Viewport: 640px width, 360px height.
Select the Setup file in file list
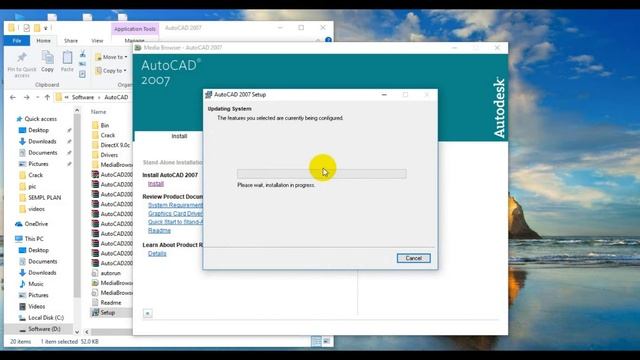(107, 313)
